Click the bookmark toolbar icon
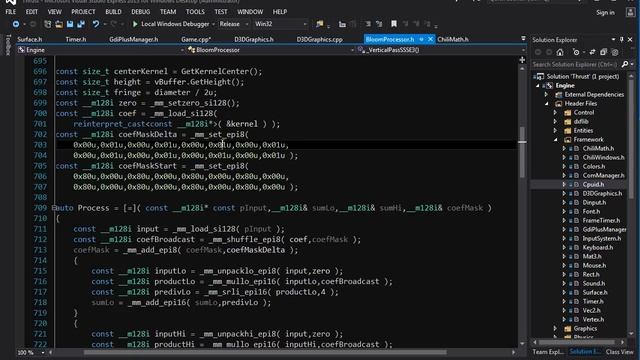This screenshot has width=640, height=360. 394,24
